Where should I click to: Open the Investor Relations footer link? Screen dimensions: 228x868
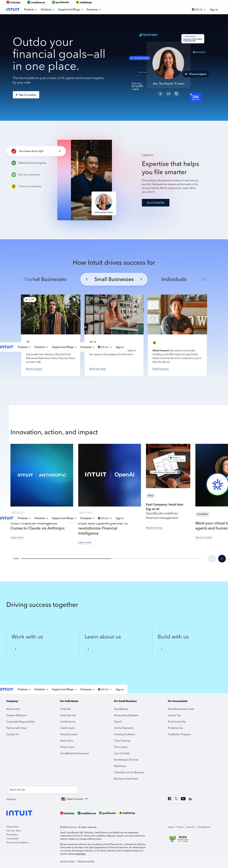[x=16, y=715]
